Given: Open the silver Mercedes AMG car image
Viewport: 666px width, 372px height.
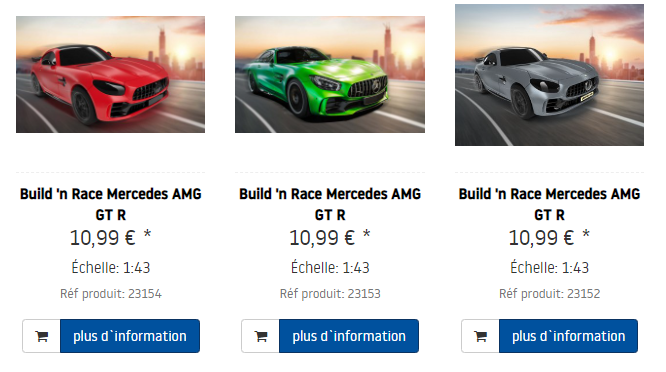Looking at the screenshot, I should [x=549, y=75].
